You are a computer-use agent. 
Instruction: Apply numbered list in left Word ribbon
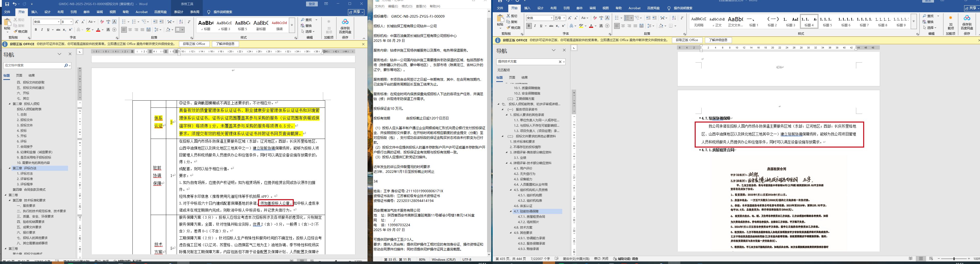134,22
